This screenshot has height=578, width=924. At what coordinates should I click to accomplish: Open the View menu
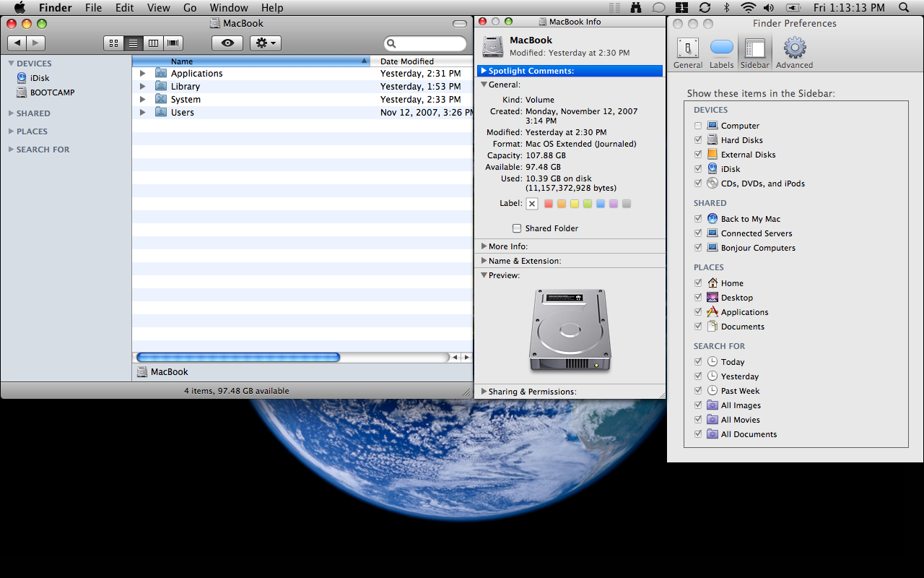(158, 8)
